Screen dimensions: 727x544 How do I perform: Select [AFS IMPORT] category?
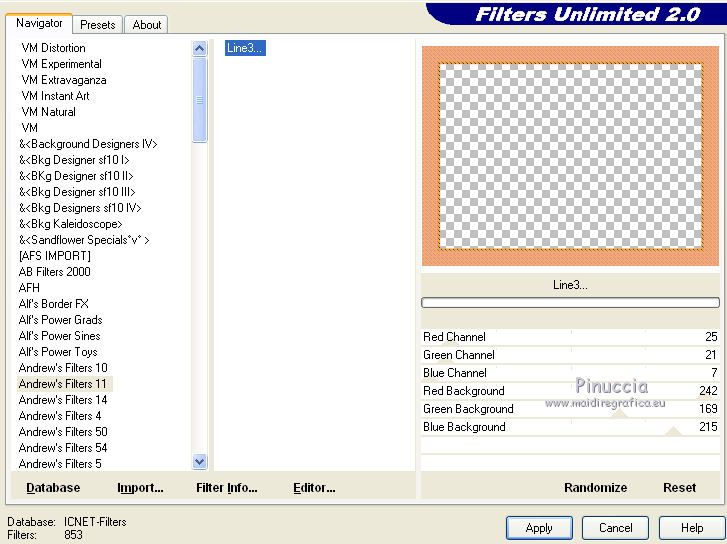click(55, 256)
